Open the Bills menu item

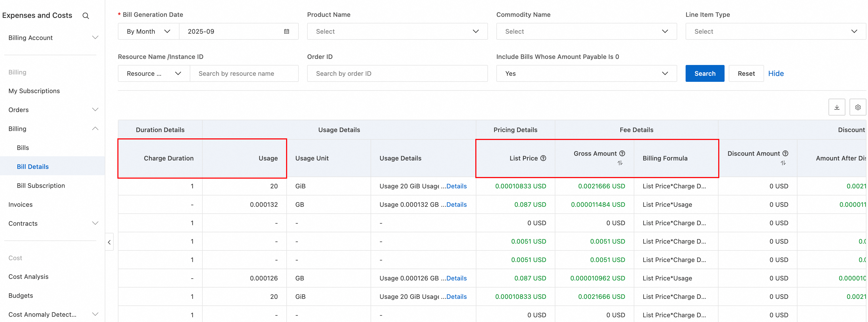click(x=23, y=148)
